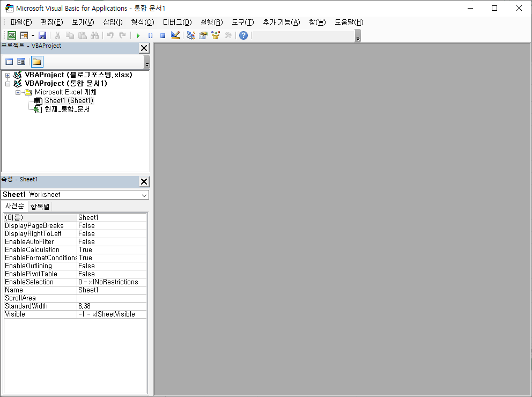
Task: Select EnableSelection value xlNoRestrictions
Action: (x=112, y=282)
